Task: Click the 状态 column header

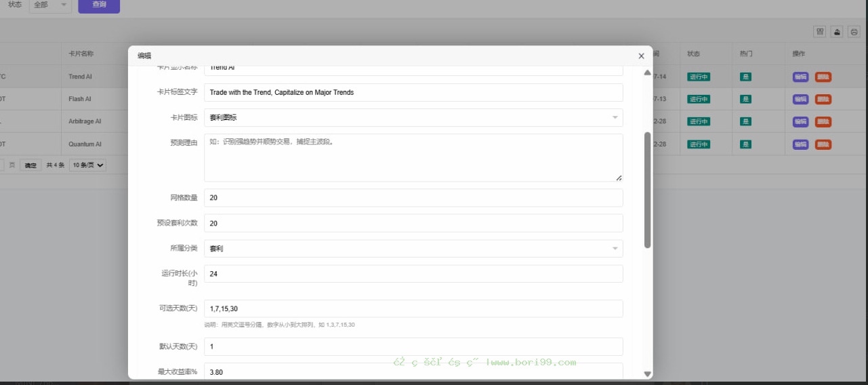Action: [693, 54]
